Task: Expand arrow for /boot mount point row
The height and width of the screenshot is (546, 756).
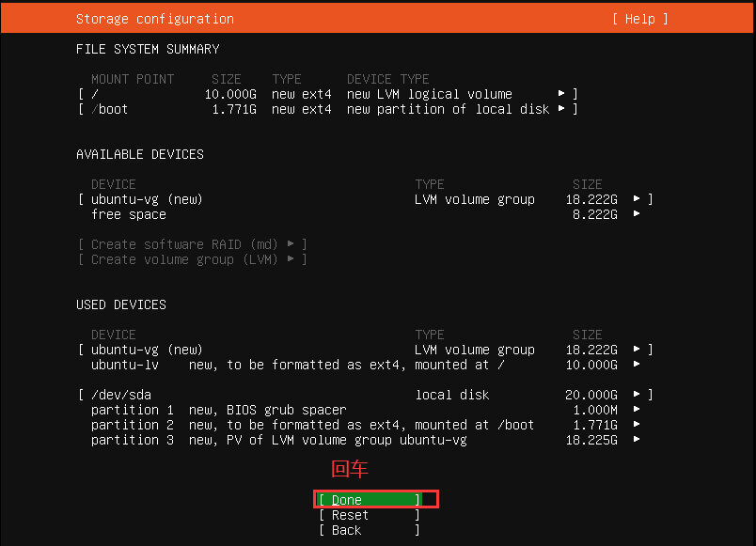Action: [561, 109]
